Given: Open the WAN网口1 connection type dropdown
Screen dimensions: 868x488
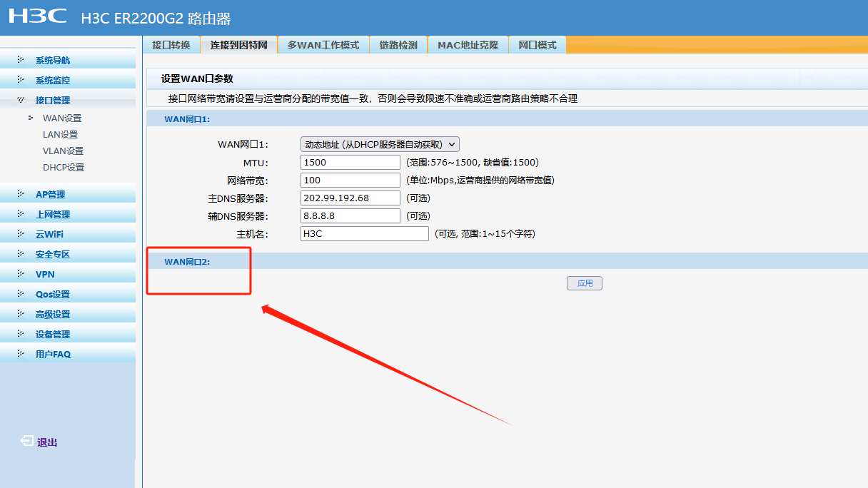Looking at the screenshot, I should (380, 144).
